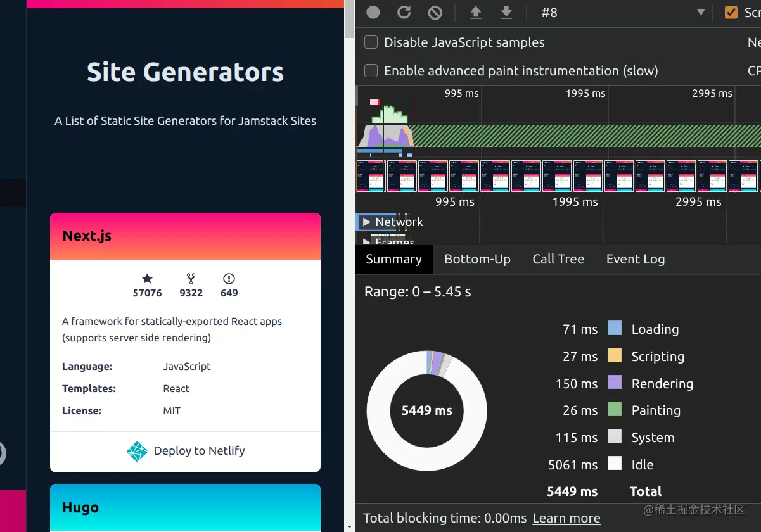The width and height of the screenshot is (761, 532).
Task: Click Deploy to Netlify on Next.js card
Action: pyautogui.click(x=186, y=451)
